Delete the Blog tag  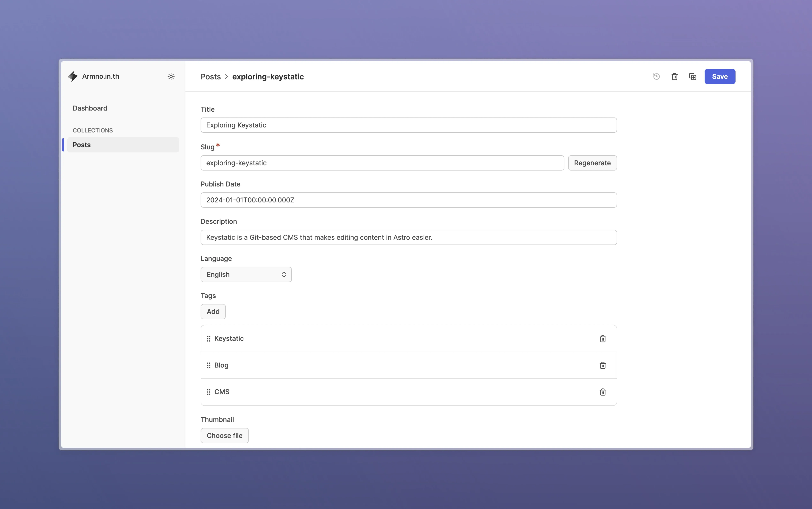(x=602, y=365)
